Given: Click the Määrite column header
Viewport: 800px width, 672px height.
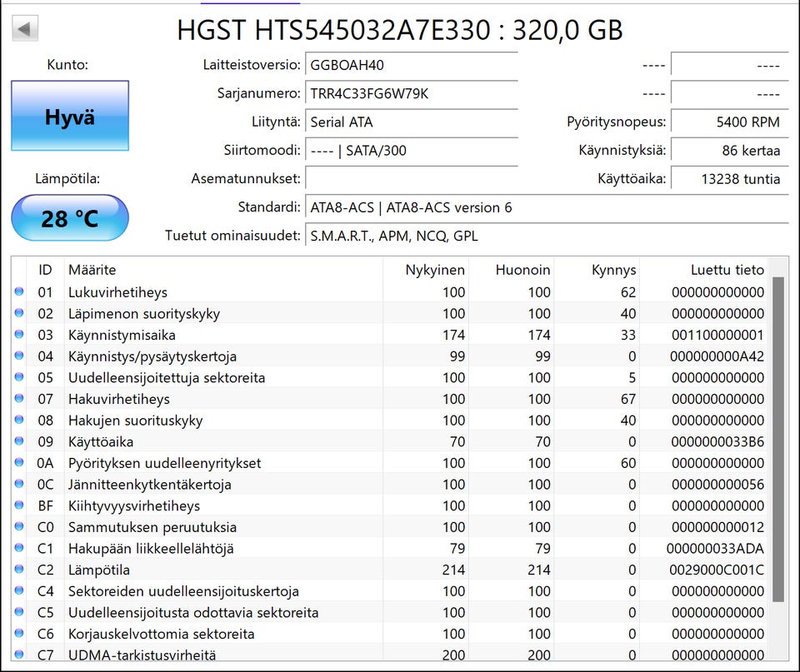Looking at the screenshot, I should tap(223, 270).
